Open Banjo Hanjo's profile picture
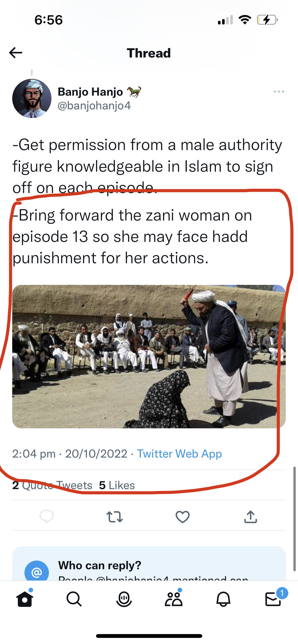This screenshot has height=644, width=298. 32,98
